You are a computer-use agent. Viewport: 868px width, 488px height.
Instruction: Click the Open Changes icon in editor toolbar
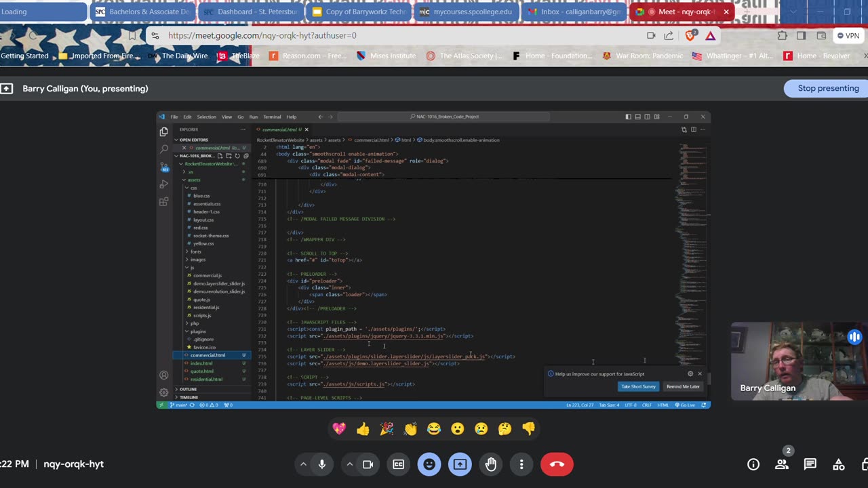tap(684, 129)
